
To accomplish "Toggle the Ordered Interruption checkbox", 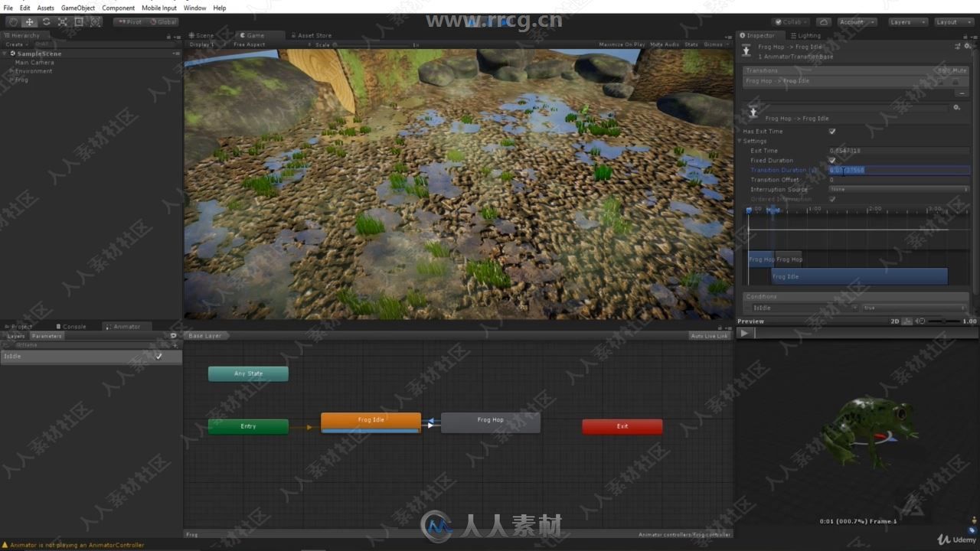I will coord(832,199).
